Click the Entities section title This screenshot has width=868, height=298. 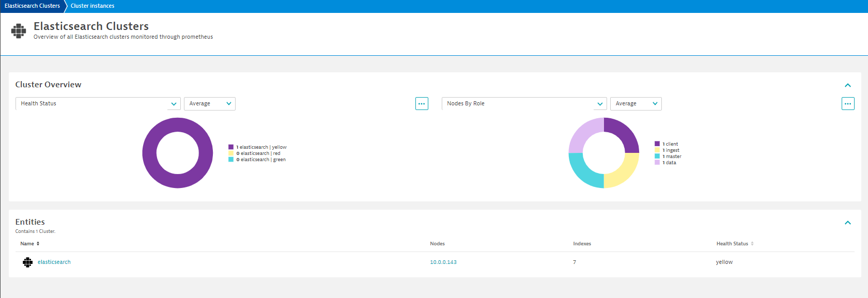point(30,222)
